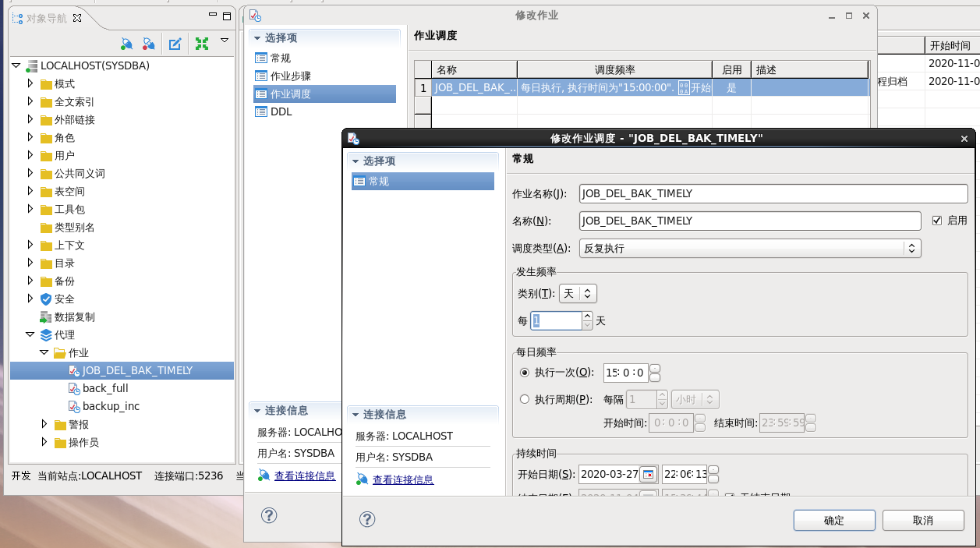The width and height of the screenshot is (980, 548).
Task: Click the anchor icon beside 查看连接信息
Action: 363,479
